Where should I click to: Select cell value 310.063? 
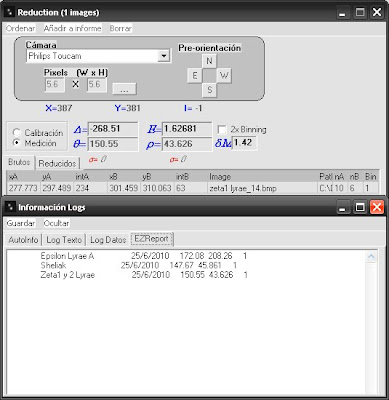(x=157, y=188)
